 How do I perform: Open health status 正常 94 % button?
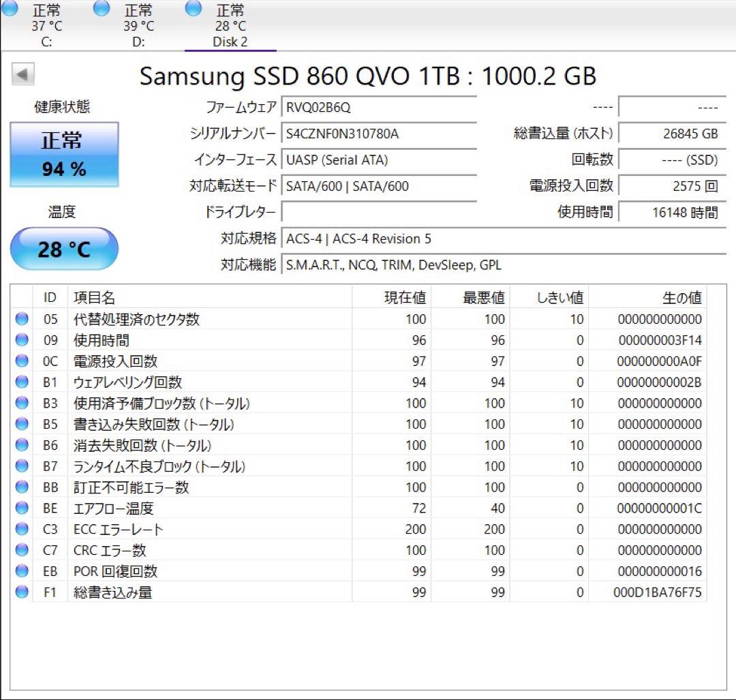pyautogui.click(x=64, y=155)
